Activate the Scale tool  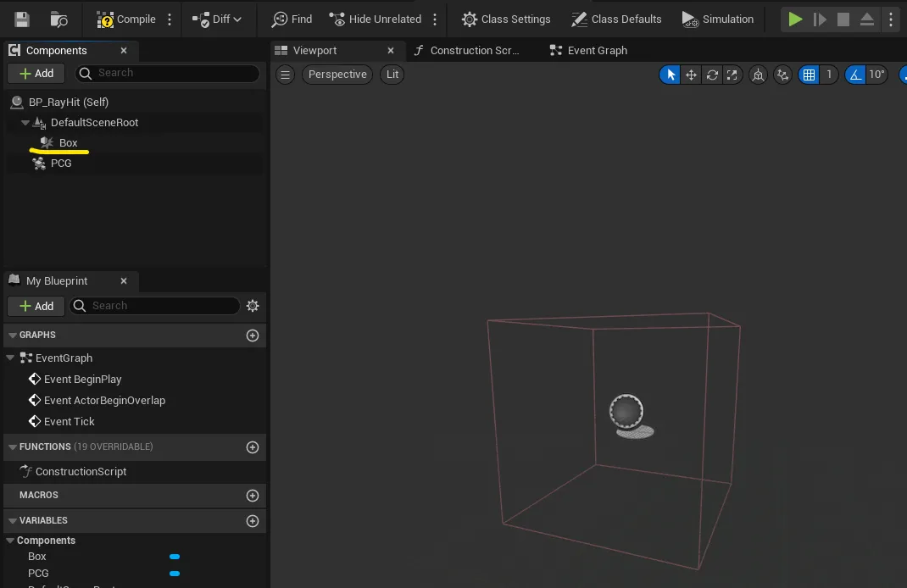pyautogui.click(x=732, y=75)
